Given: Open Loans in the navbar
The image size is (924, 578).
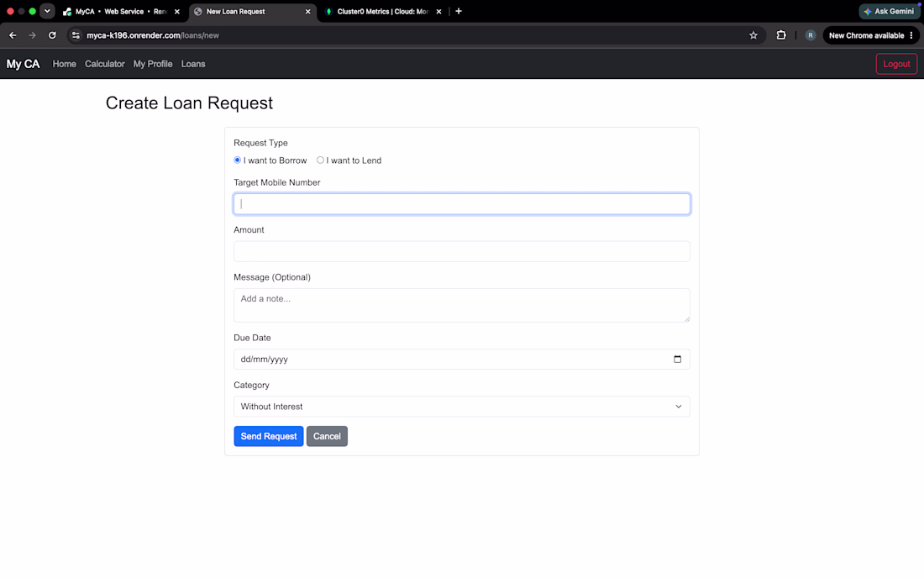Looking at the screenshot, I should (193, 64).
